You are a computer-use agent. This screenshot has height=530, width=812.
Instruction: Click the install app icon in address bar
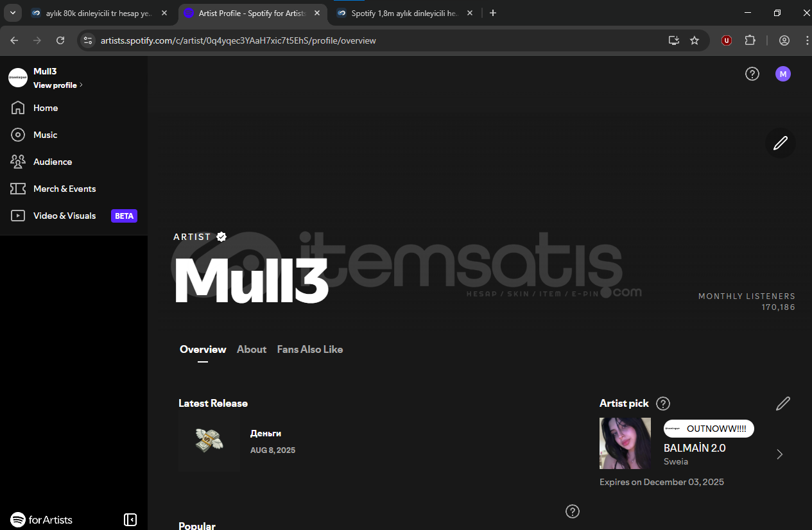coord(673,40)
